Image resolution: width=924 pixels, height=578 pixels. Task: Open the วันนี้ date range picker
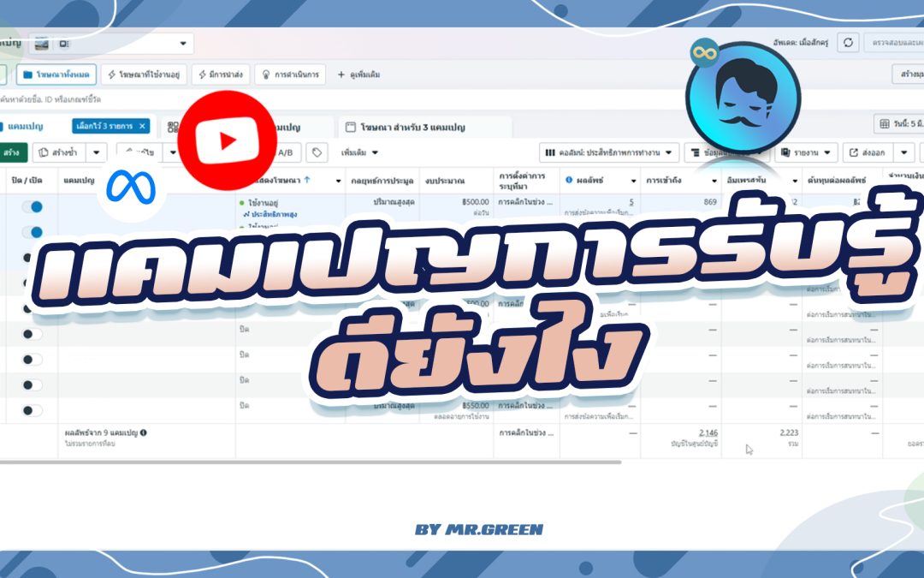click(898, 124)
